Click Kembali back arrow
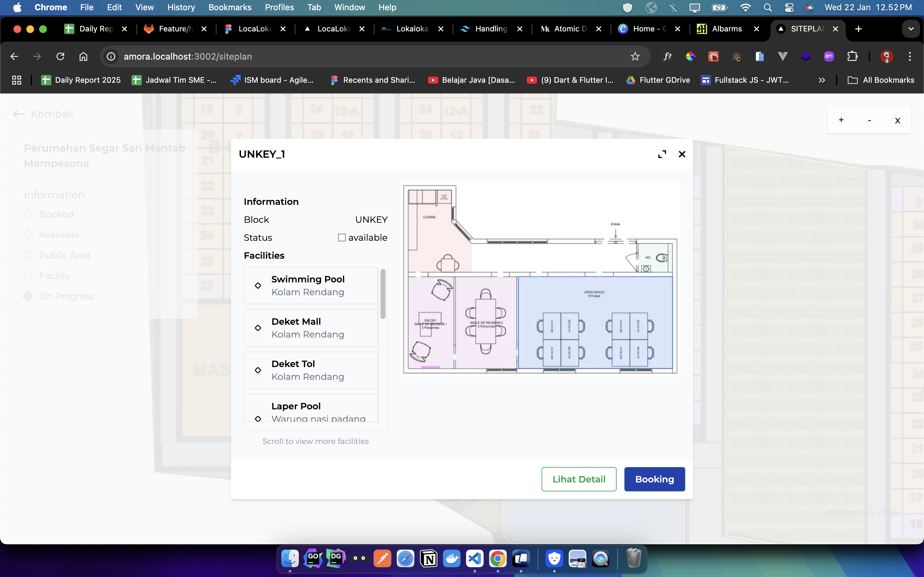The width and height of the screenshot is (924, 577). click(x=19, y=114)
